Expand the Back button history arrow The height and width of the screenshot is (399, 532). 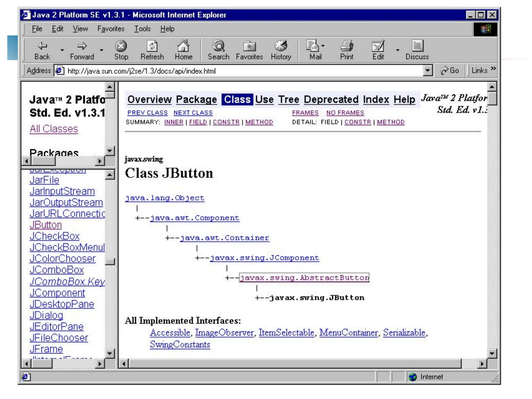coord(62,50)
